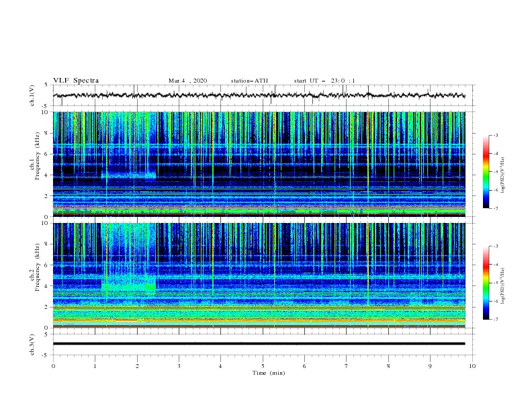The image size is (532, 411).
Task: Select the ch.1 color bar "log(PSD)(V²/Hz)" label
Action: click(503, 175)
